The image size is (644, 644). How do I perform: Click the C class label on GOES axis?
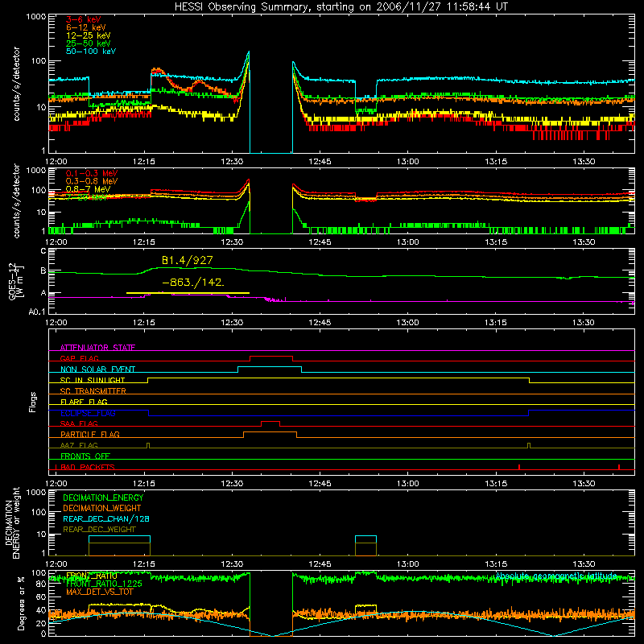[43, 251]
